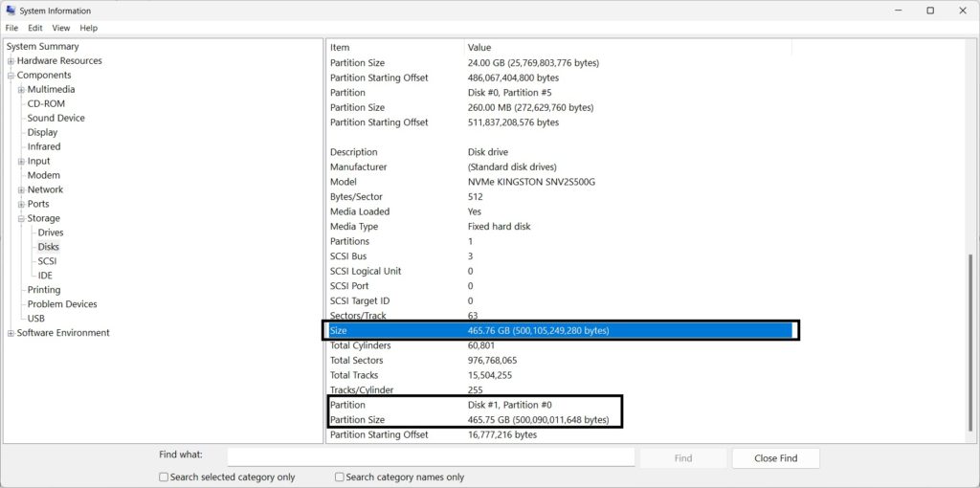Select the Multimedia tree item
Image resolution: width=980 pixels, height=488 pixels.
point(51,89)
